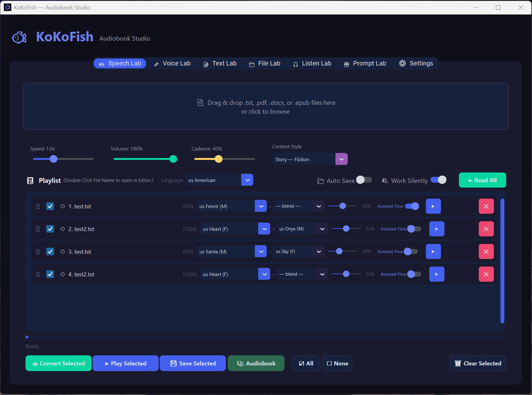Open the us Sky (F) blend dropdown
532x395 pixels.
[x=299, y=251]
